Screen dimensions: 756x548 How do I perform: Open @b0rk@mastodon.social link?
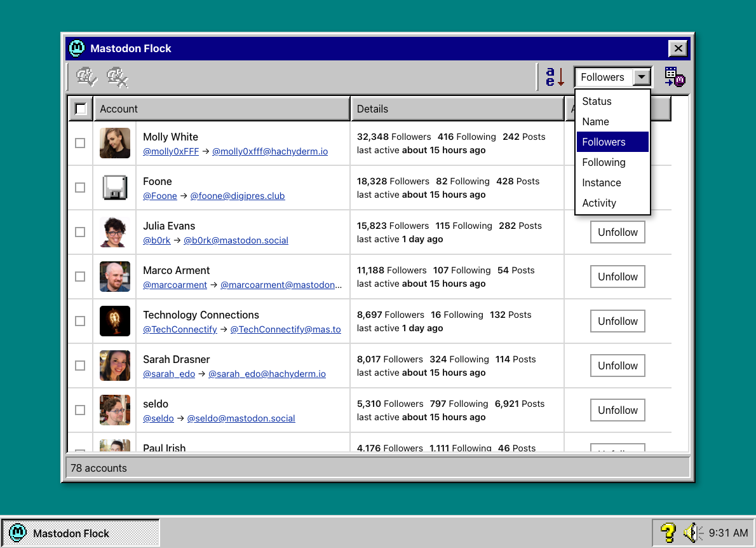236,240
